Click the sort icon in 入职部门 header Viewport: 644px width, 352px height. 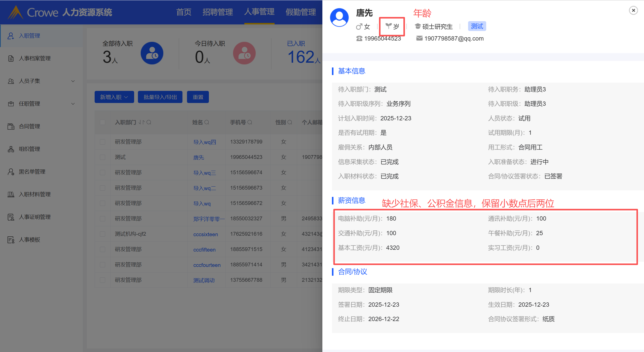[x=141, y=122]
